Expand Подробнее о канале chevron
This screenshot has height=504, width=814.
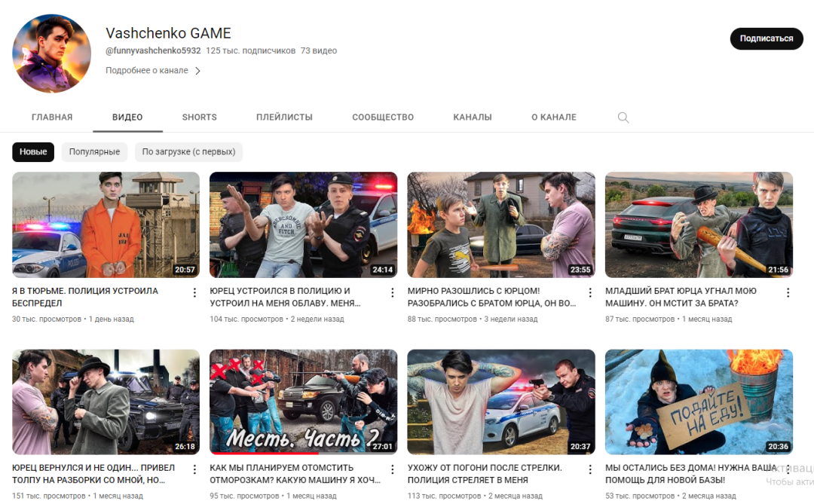(x=197, y=71)
